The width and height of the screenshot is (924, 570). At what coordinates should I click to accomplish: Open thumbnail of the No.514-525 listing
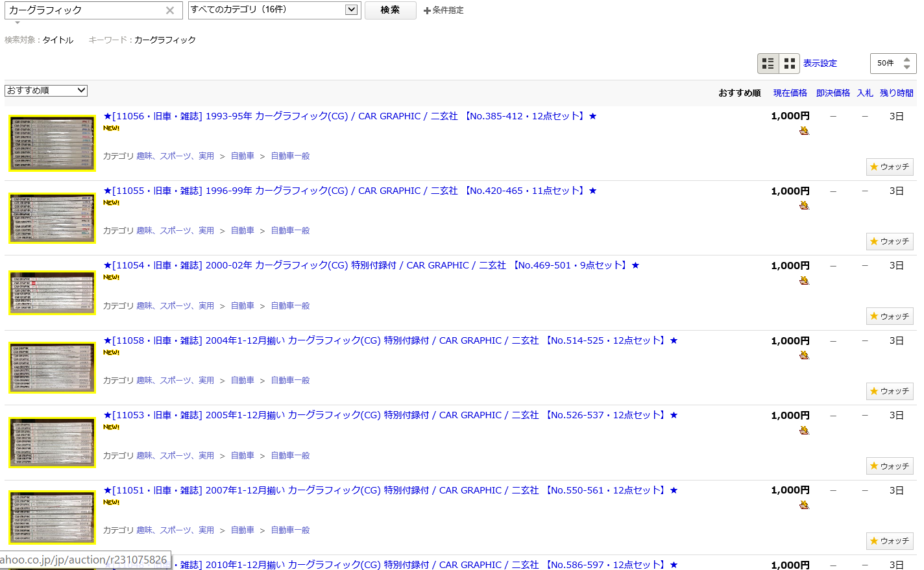click(52, 368)
